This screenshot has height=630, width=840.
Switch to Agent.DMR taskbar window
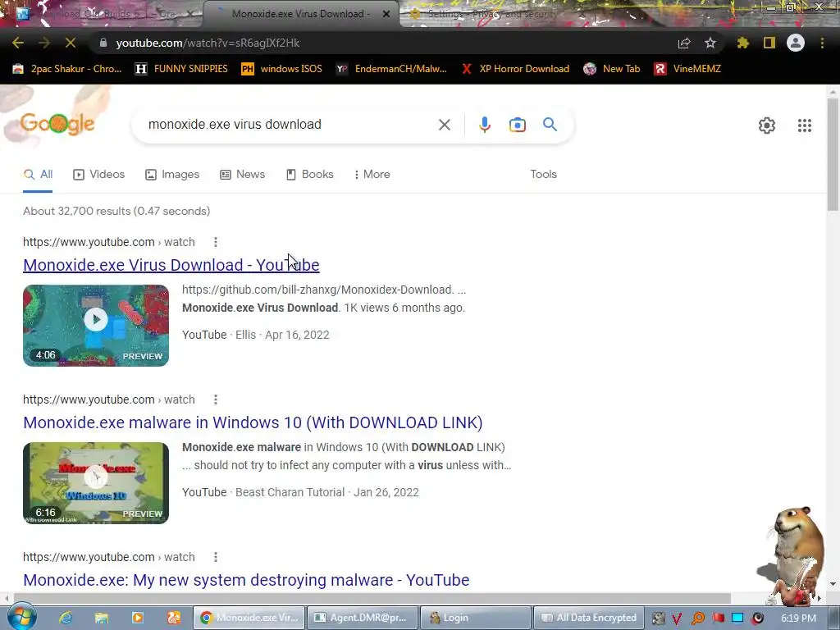pyautogui.click(x=361, y=618)
